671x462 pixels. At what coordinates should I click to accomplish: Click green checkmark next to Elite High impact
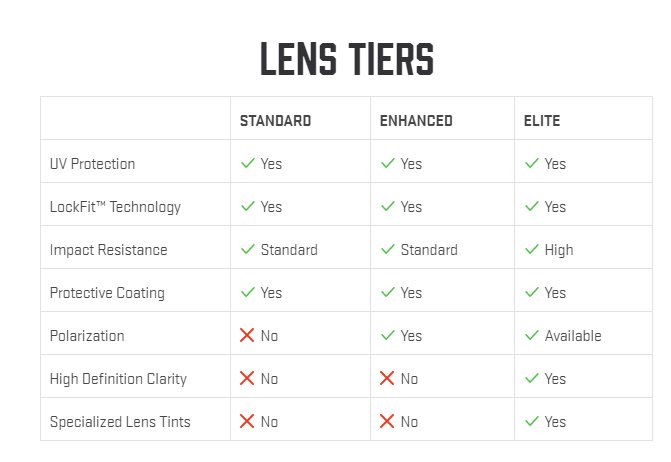[x=531, y=249]
